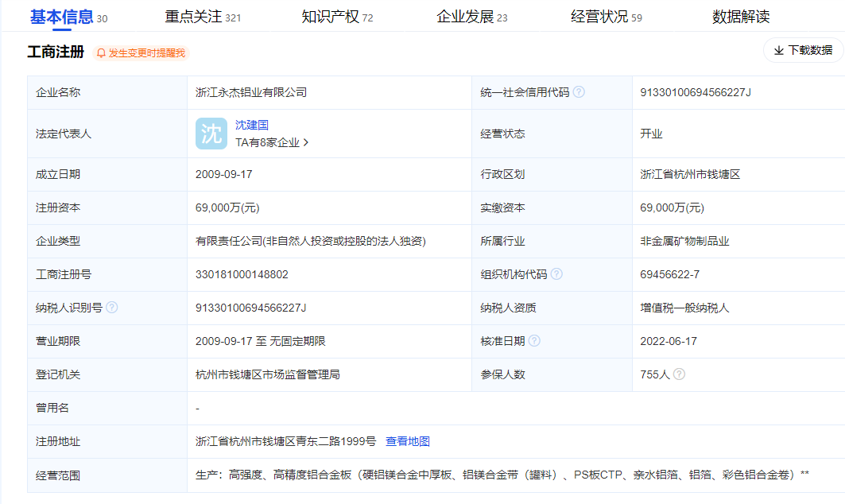The height and width of the screenshot is (504, 845).
Task: Click bell icon in change reminder
Action: click(101, 53)
